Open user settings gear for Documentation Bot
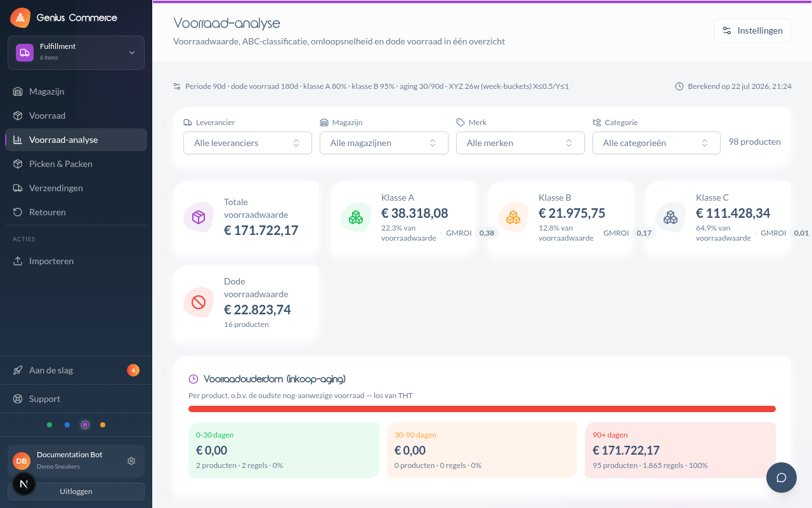This screenshot has width=812, height=508. [131, 461]
